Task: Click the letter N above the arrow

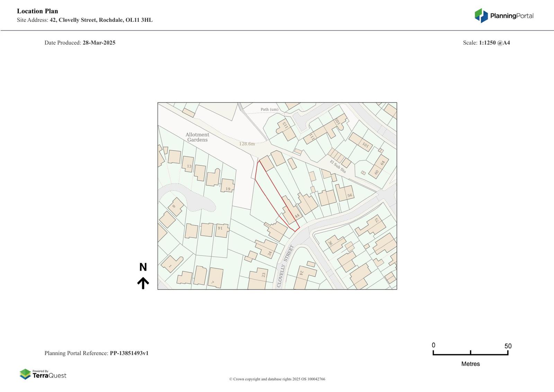Action: 143,267
